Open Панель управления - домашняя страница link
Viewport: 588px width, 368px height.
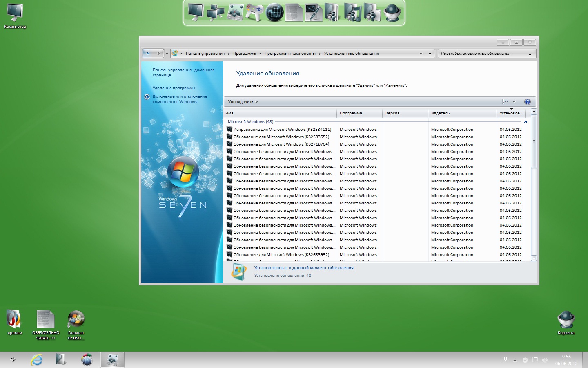click(x=183, y=72)
